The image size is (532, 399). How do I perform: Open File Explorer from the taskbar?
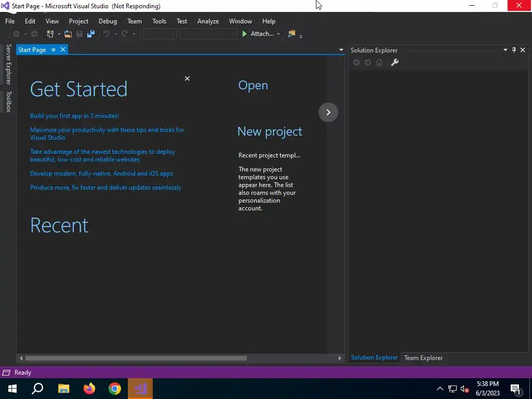coord(63,389)
